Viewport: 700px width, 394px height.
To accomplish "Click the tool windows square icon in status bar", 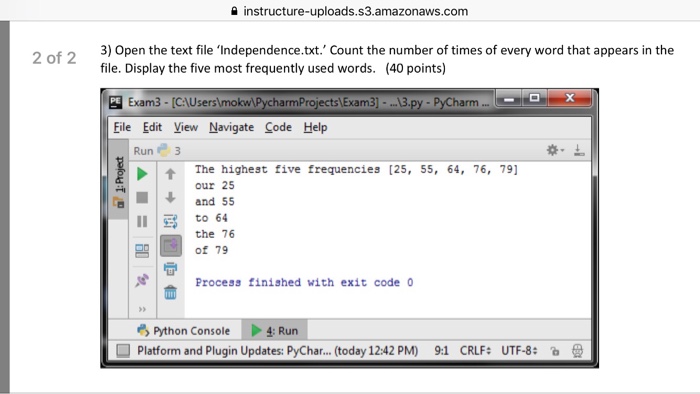I will click(x=123, y=351).
